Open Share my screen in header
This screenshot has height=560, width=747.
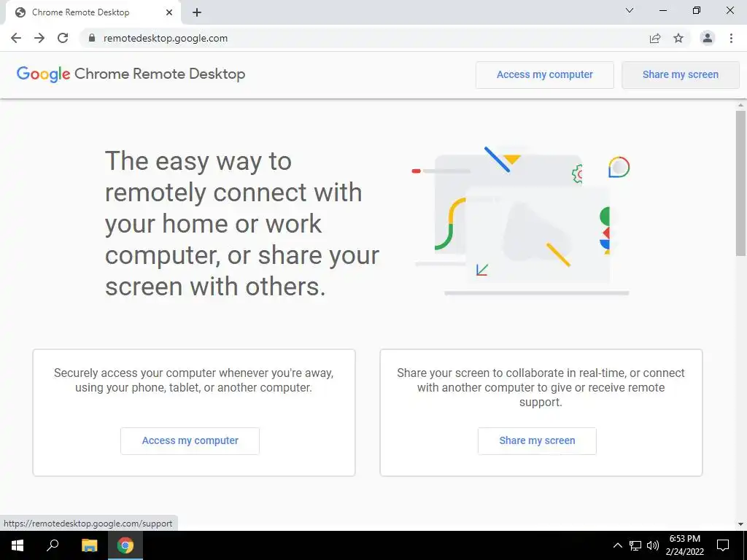coord(681,75)
